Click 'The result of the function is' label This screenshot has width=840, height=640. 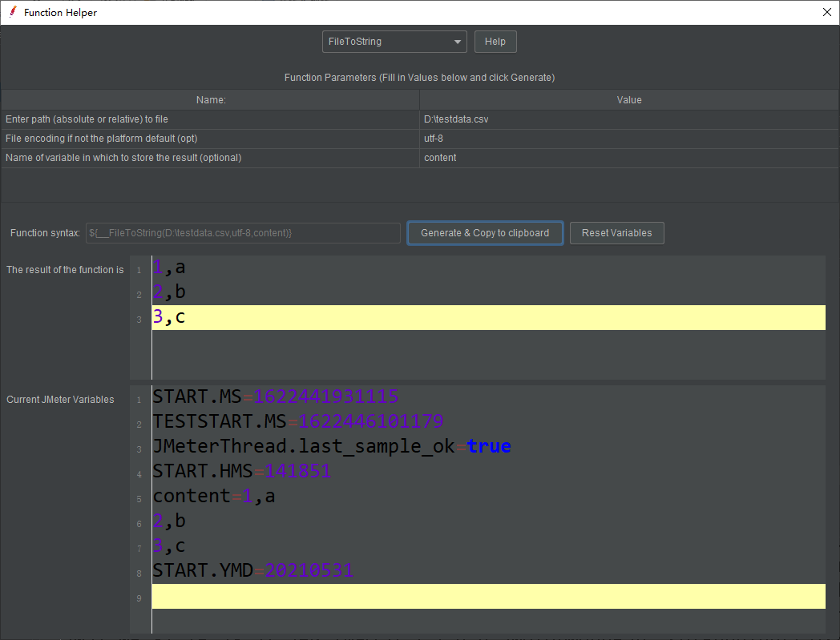pos(65,270)
